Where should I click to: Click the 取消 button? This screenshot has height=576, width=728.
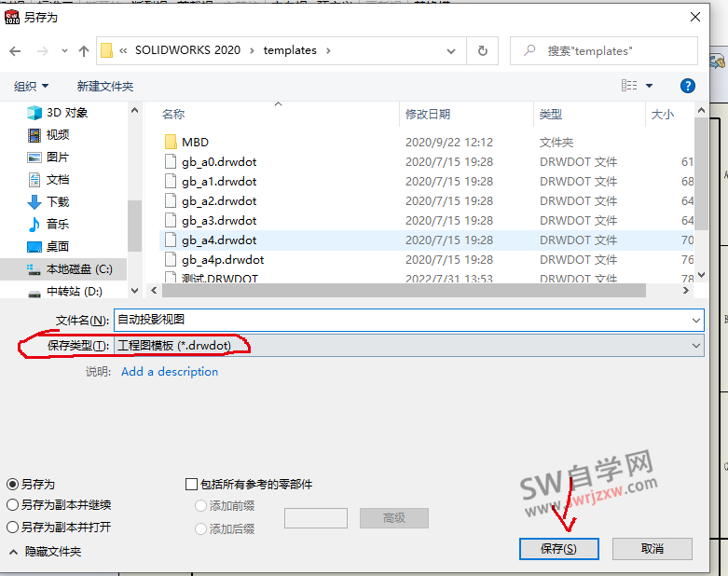pyautogui.click(x=652, y=549)
